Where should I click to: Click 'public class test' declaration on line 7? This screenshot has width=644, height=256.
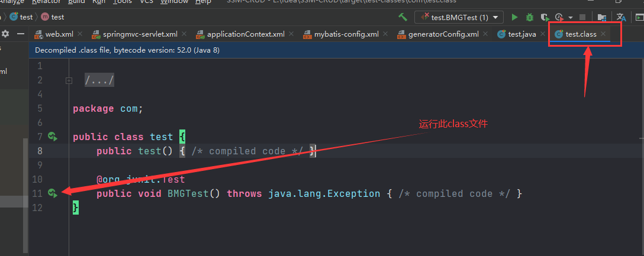(x=123, y=137)
